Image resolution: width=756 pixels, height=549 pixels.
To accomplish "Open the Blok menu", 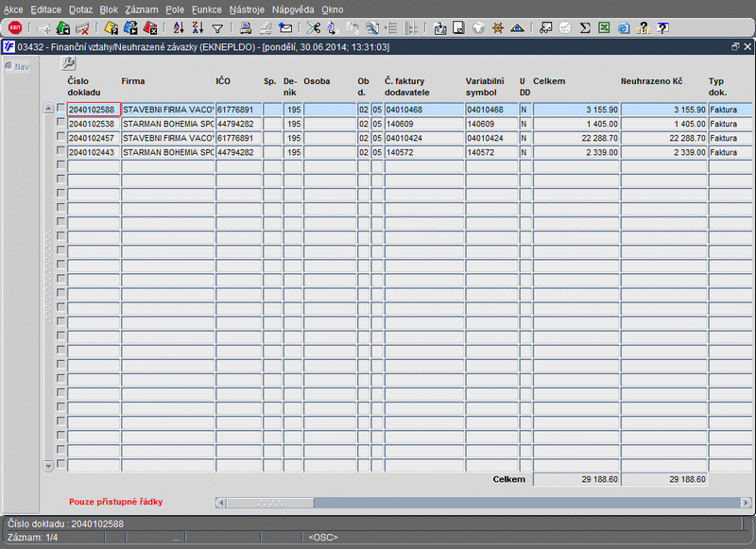I will pyautogui.click(x=109, y=9).
